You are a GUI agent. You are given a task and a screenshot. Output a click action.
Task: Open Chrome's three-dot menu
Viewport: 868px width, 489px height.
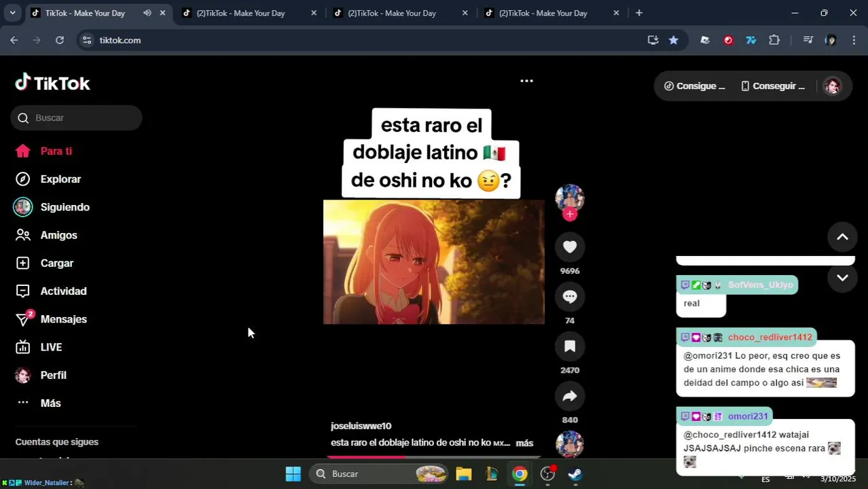click(x=854, y=40)
